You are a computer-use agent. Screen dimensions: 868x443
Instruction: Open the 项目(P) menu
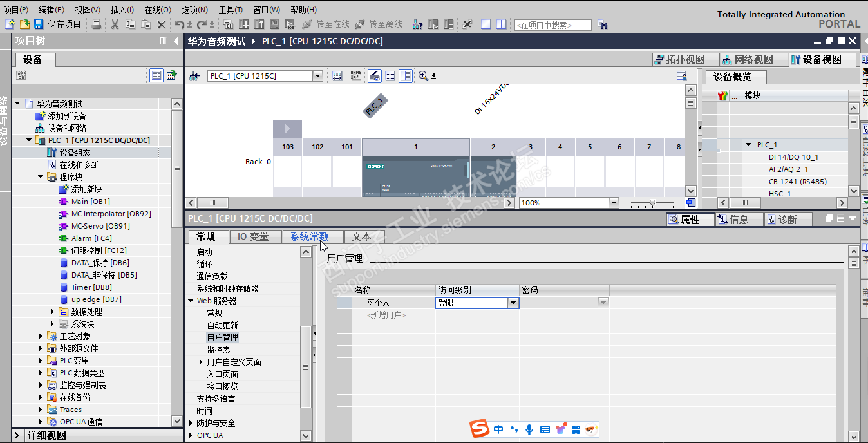point(16,10)
